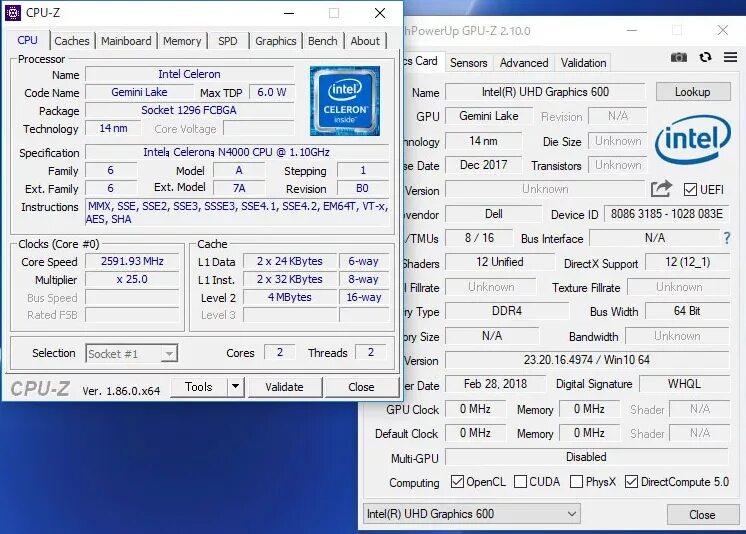
Task: Click the Ver. 1.86.0.x64 version text
Action: click(121, 391)
